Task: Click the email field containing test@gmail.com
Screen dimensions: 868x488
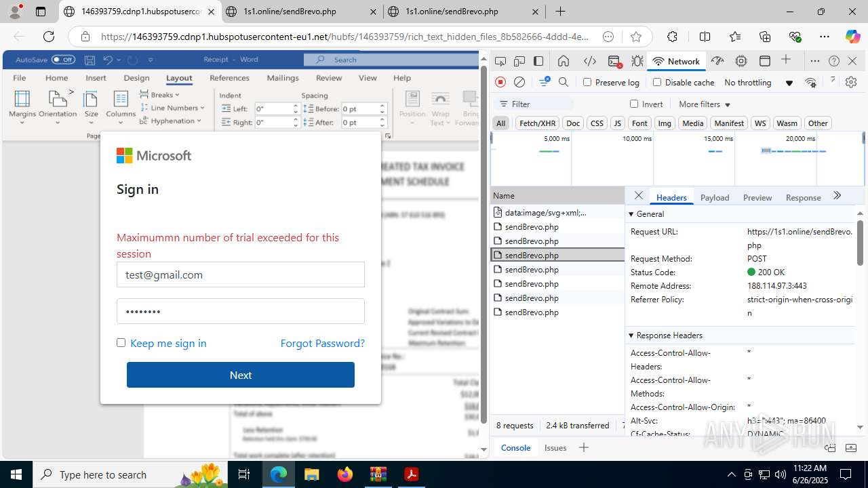Action: point(241,274)
